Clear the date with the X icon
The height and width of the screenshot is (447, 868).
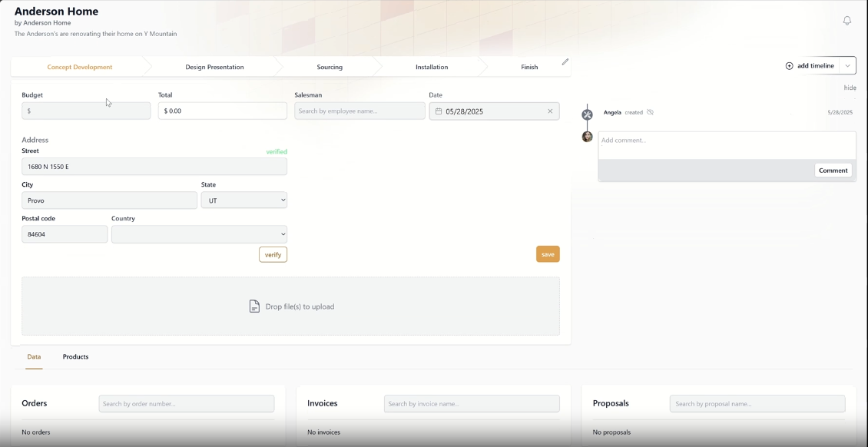pos(550,111)
